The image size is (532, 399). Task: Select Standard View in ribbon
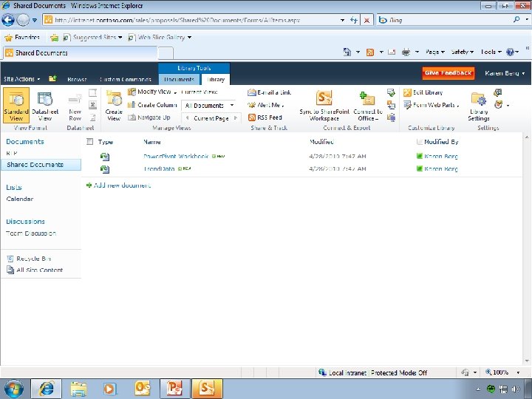(x=16, y=105)
